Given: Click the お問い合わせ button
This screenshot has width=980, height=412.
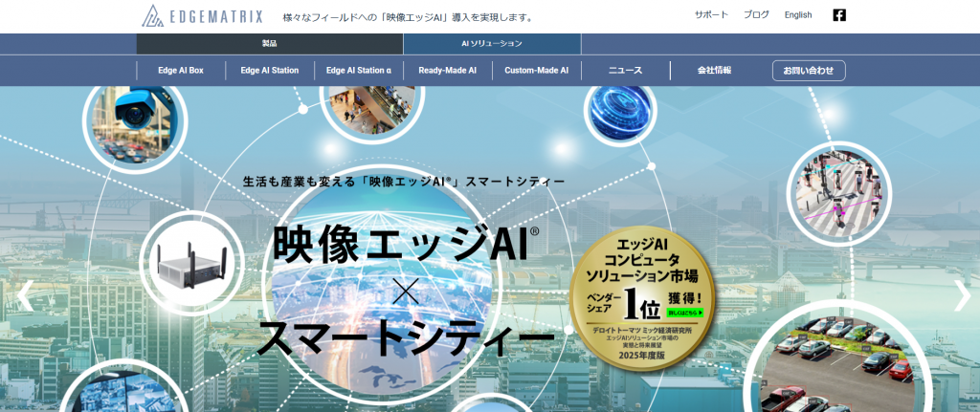Looking at the screenshot, I should coord(809,71).
